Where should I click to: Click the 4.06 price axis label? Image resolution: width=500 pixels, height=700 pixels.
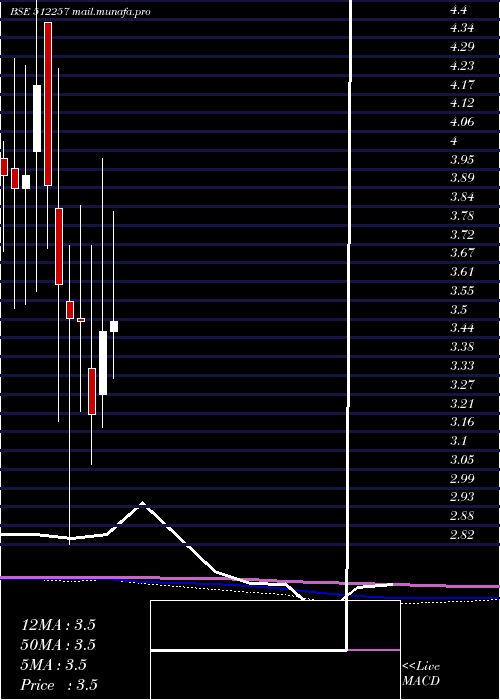point(462,122)
